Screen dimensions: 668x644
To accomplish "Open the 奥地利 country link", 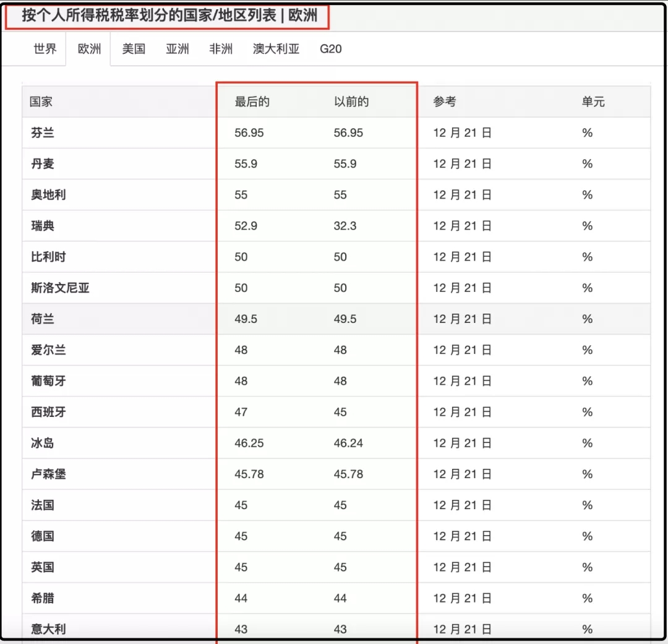I will pyautogui.click(x=48, y=195).
